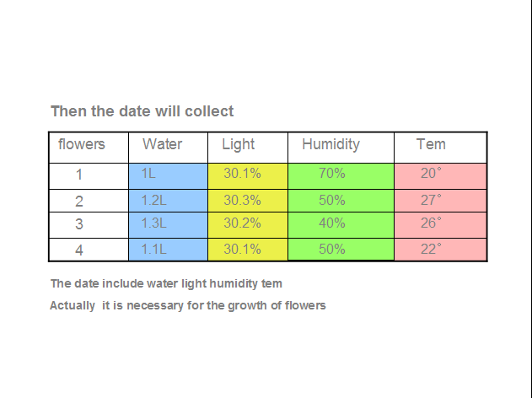532x398 pixels.
Task: Select the 'Humidity' header cell
Action: 341,148
